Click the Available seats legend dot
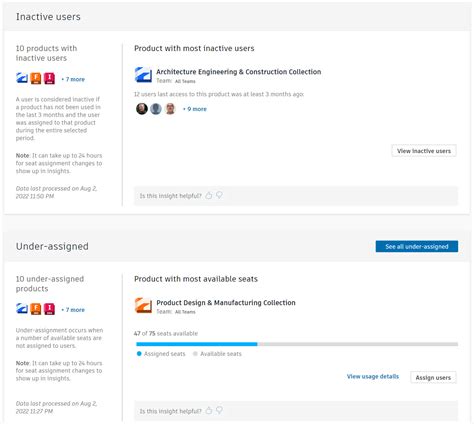The width and height of the screenshot is (474, 424). (x=195, y=354)
